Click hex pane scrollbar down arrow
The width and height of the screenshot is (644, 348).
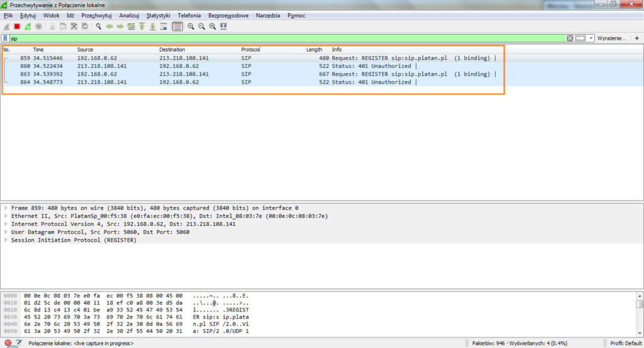pyautogui.click(x=640, y=333)
